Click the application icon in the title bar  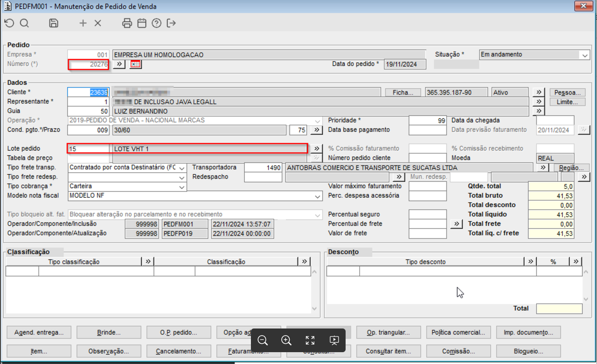(x=8, y=7)
